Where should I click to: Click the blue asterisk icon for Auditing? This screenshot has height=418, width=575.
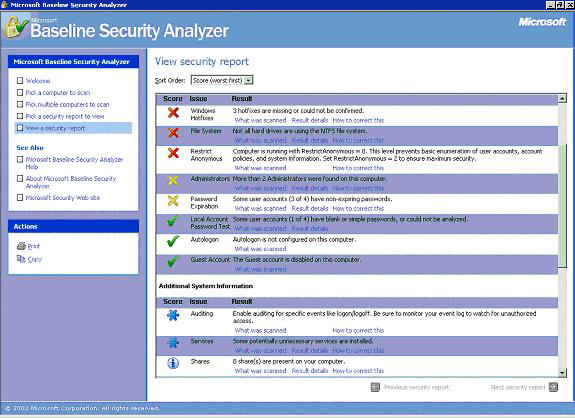click(173, 315)
